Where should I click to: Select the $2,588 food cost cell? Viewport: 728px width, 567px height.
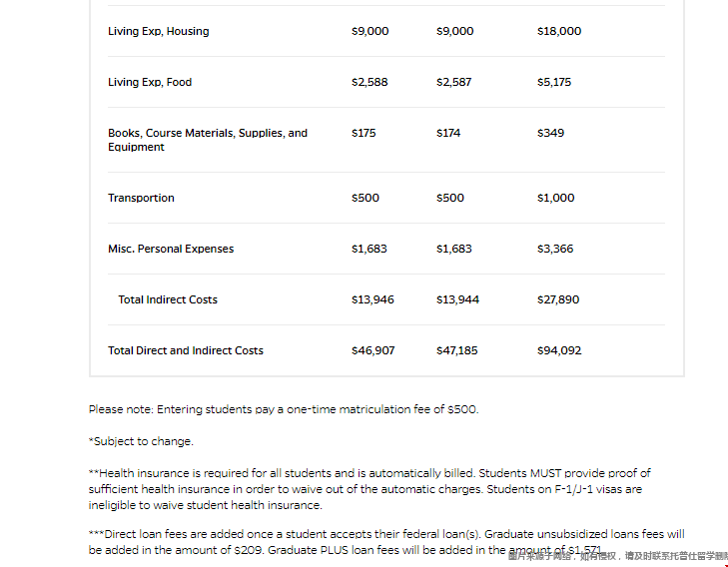tap(369, 82)
